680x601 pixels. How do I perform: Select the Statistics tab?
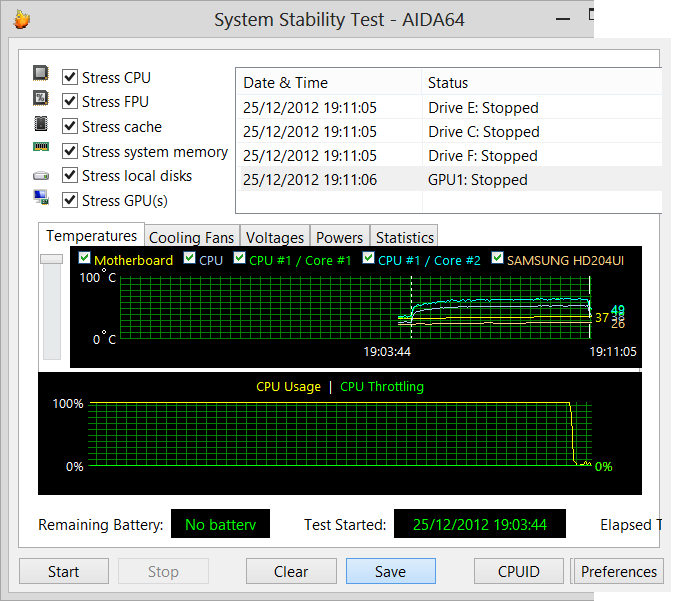[x=404, y=237]
